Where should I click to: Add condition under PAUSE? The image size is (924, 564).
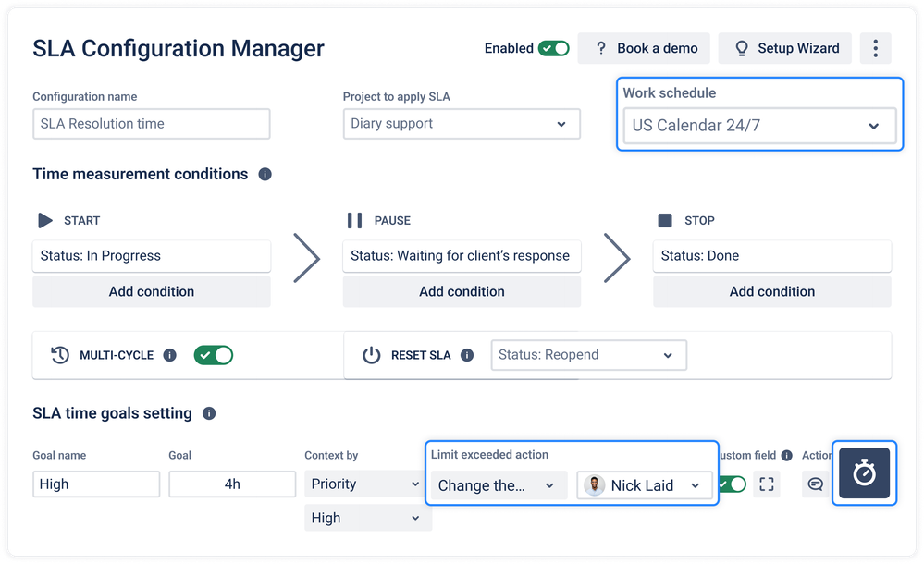click(x=462, y=292)
